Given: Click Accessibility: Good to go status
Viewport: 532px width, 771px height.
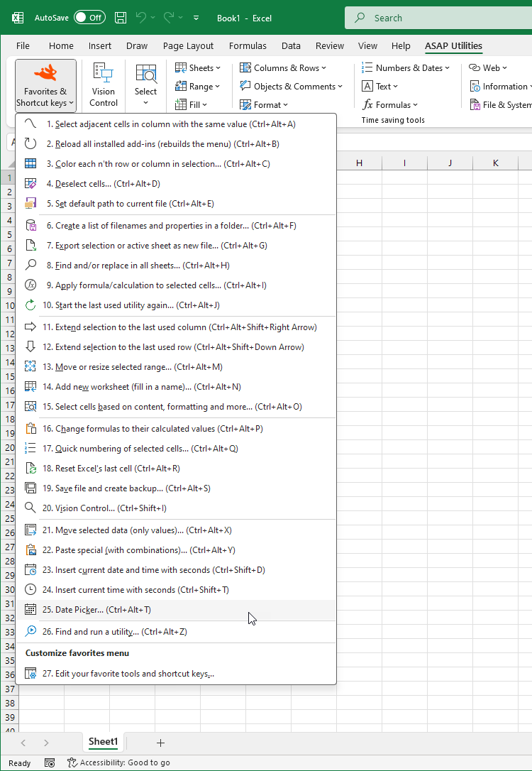Looking at the screenshot, I should tap(118, 762).
